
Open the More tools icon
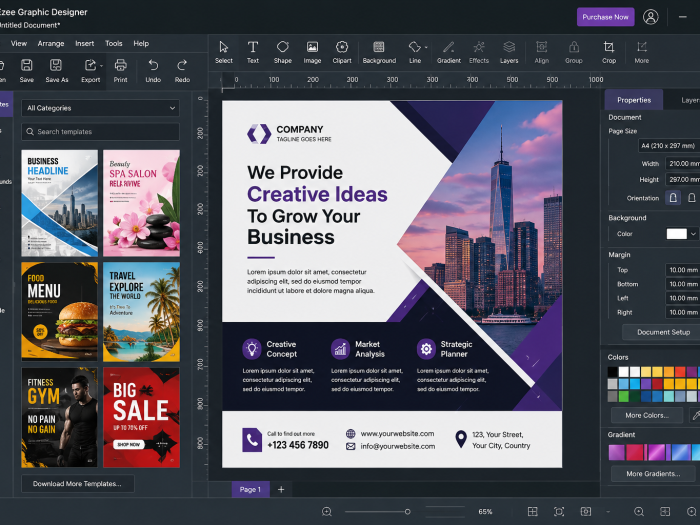[642, 52]
